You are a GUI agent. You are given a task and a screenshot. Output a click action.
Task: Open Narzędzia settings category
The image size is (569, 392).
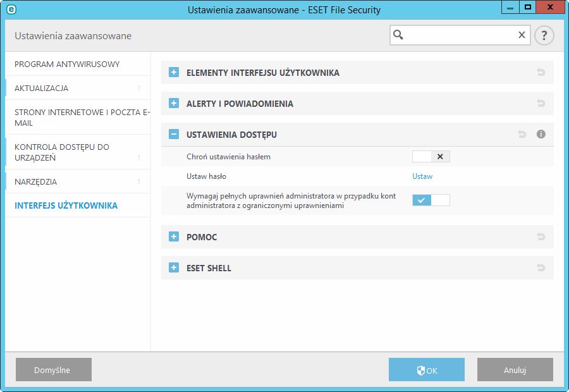pyautogui.click(x=78, y=182)
